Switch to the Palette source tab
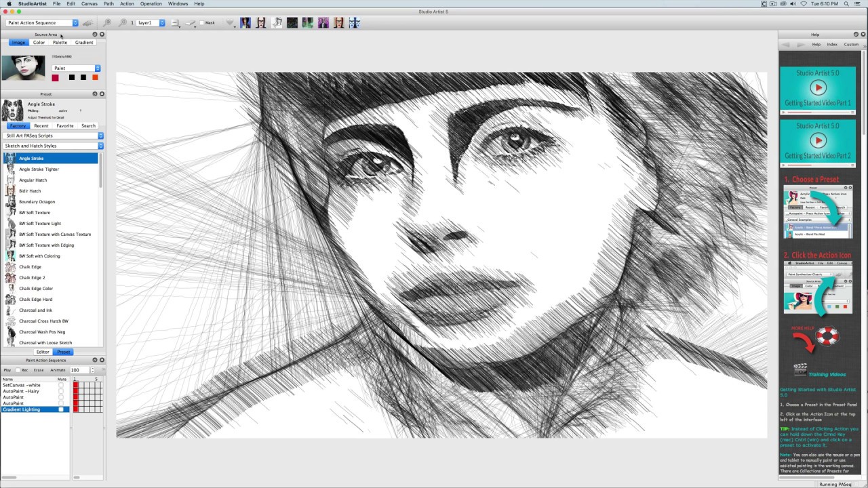Screen dimensions: 868x488 click(60, 43)
